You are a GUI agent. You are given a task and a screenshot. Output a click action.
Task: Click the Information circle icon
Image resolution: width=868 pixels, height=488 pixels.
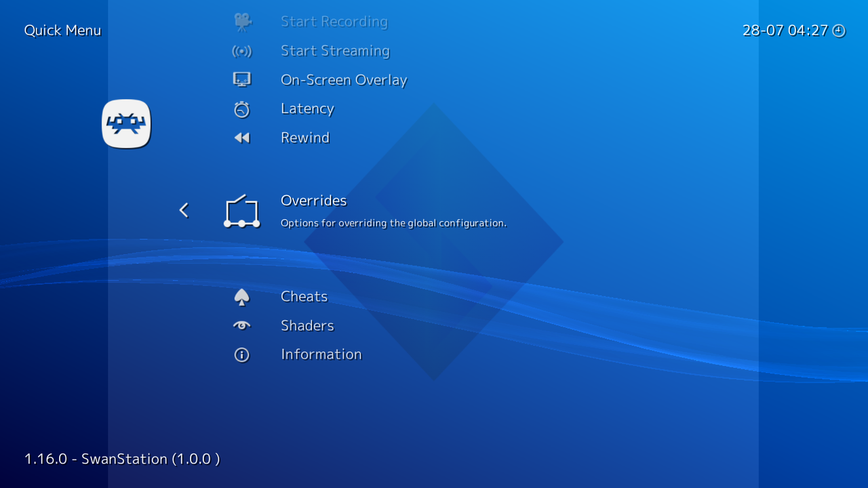242,354
